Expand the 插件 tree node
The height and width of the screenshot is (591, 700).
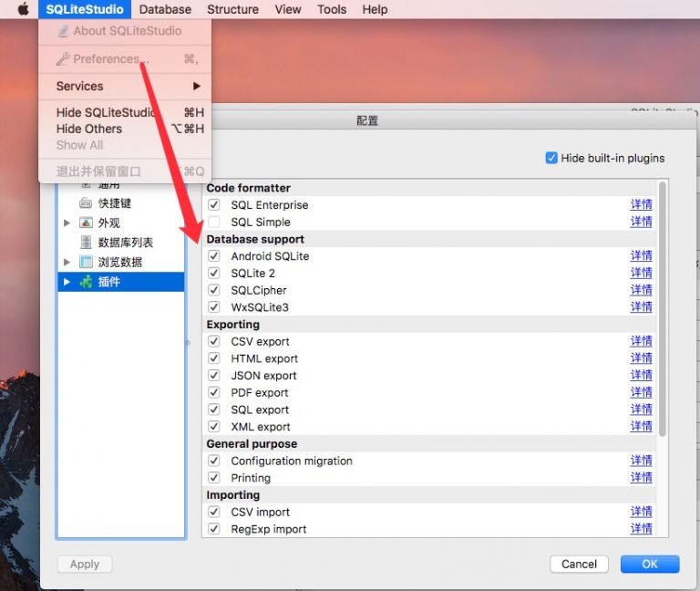point(67,282)
